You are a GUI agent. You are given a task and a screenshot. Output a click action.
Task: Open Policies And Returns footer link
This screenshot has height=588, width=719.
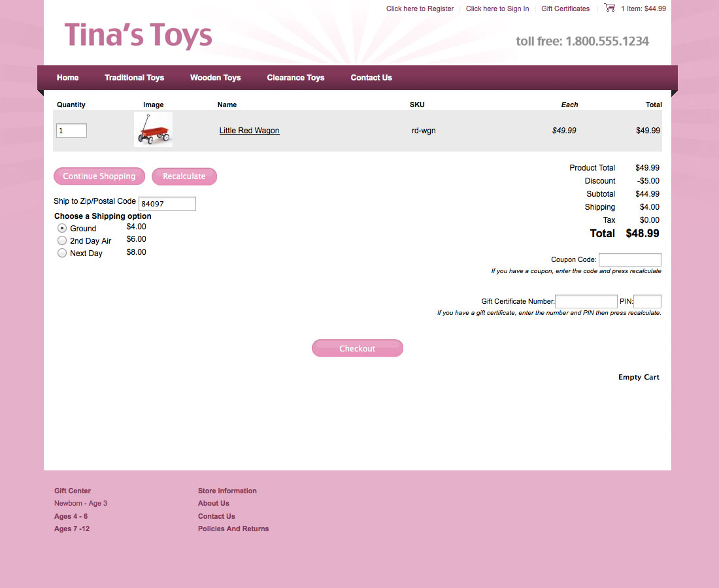[233, 529]
